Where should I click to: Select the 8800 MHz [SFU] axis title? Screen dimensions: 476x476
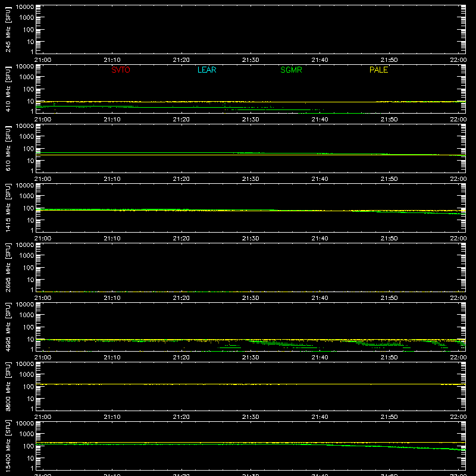click(8, 386)
